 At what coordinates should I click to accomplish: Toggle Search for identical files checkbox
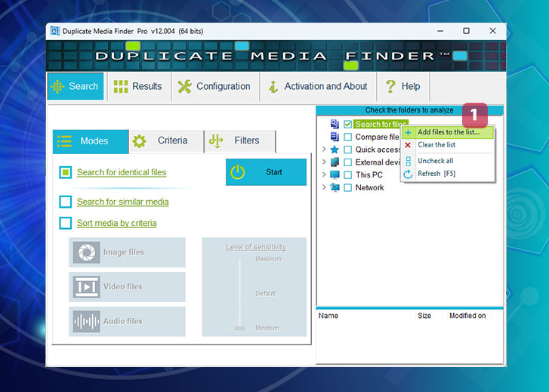coord(66,172)
